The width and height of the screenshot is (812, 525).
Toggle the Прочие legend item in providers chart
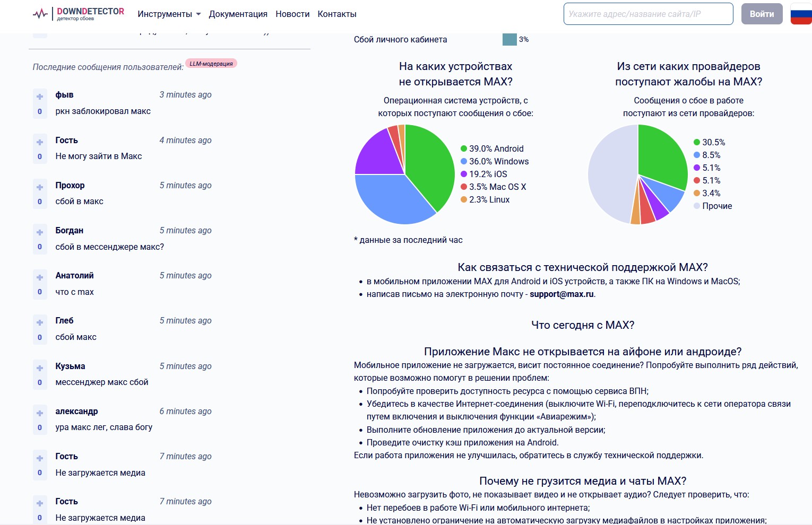pyautogui.click(x=713, y=206)
